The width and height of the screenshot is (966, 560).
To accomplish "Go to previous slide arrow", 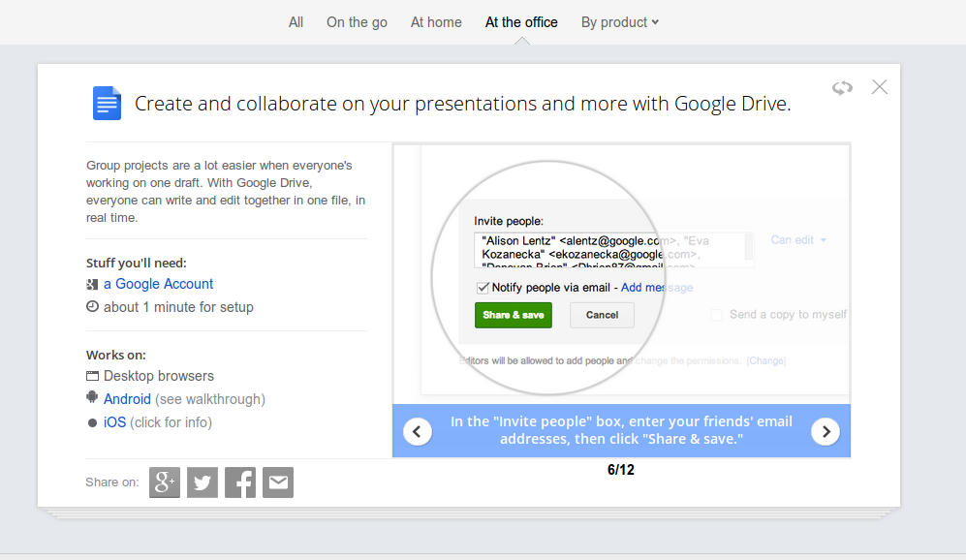I will coord(417,431).
